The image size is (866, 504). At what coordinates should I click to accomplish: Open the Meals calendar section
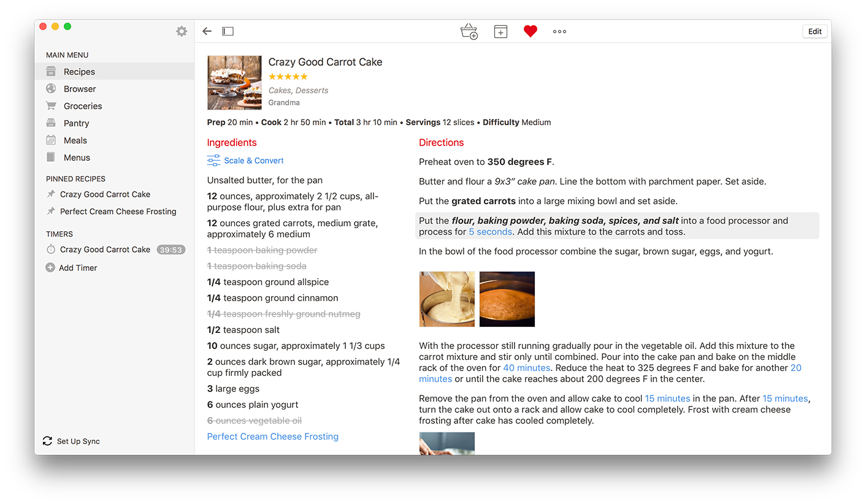tap(75, 140)
